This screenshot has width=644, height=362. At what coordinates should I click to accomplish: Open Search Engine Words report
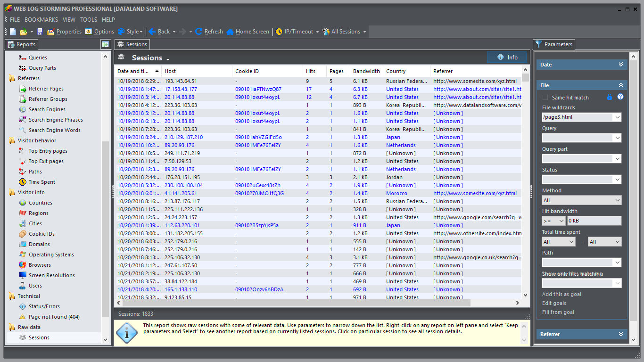(54, 130)
